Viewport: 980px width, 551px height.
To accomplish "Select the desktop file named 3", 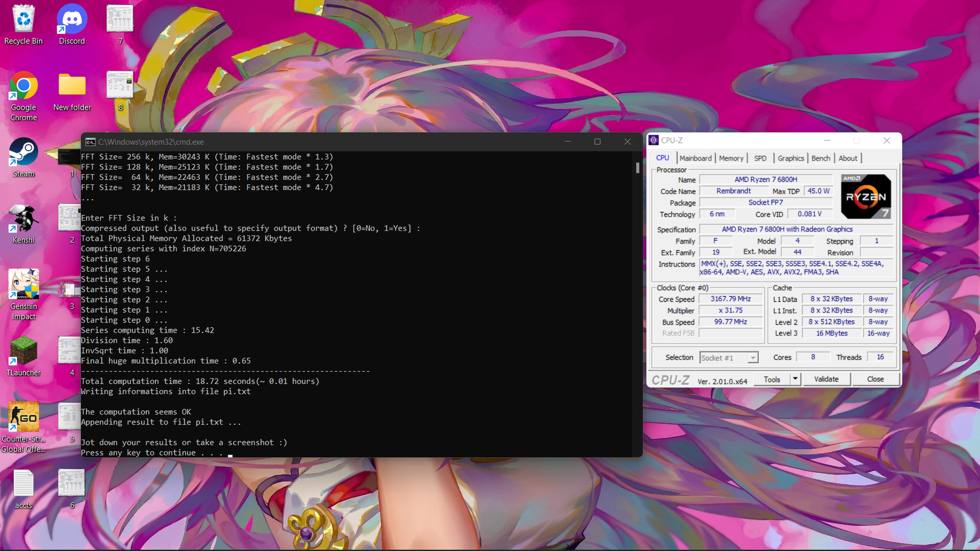I will pyautogui.click(x=69, y=295).
